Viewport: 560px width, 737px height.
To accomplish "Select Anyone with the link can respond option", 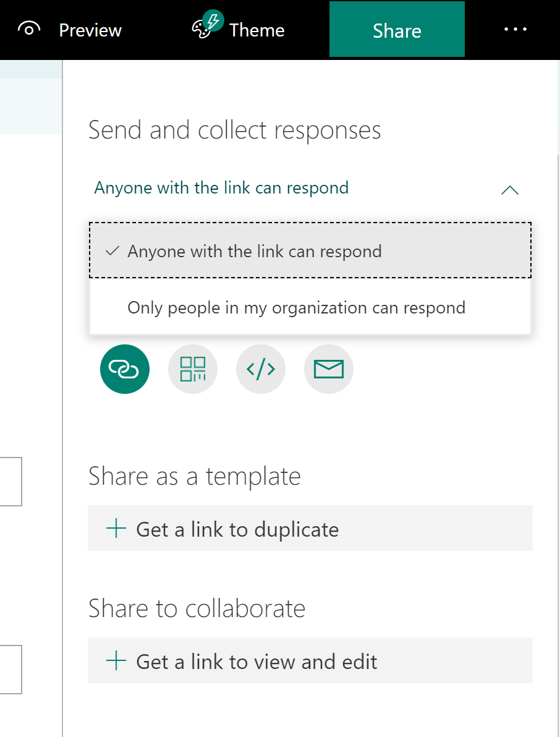I will 310,250.
